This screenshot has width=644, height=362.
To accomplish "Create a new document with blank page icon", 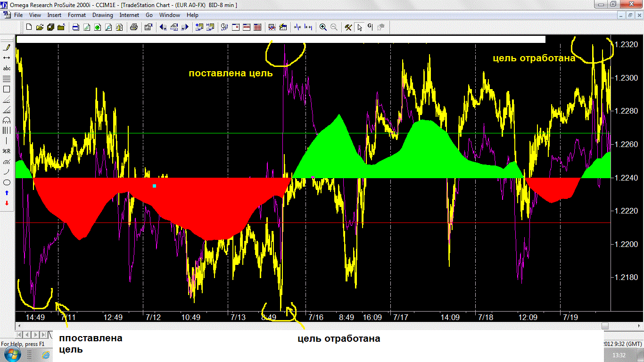I will (x=29, y=27).
